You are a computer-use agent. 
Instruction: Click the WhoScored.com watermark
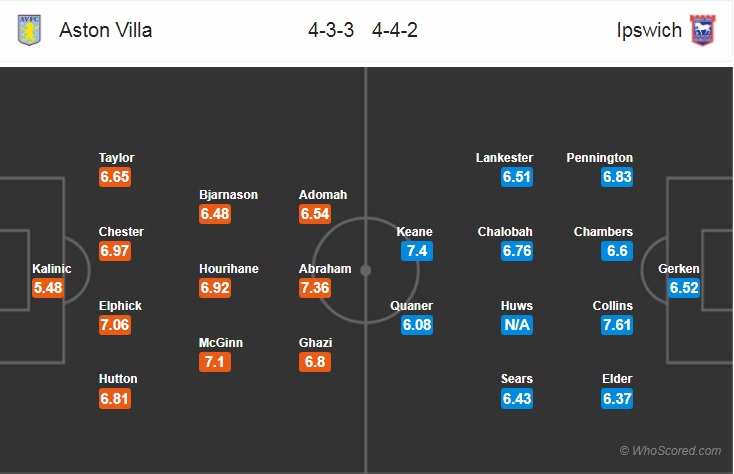click(x=670, y=451)
